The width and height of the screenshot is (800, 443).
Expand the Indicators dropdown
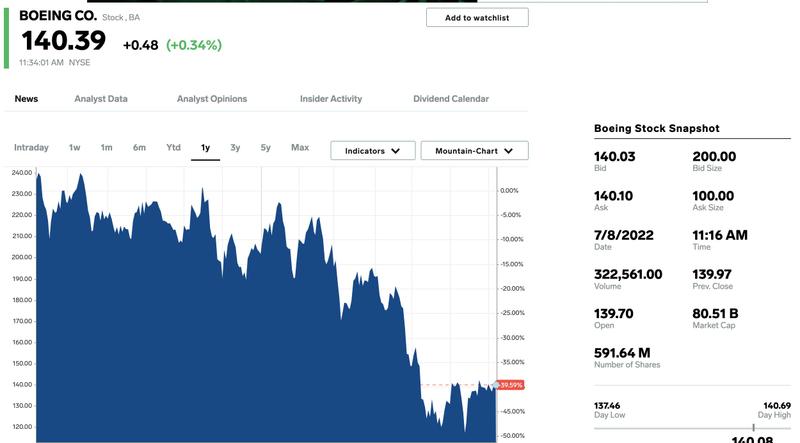[x=372, y=151]
